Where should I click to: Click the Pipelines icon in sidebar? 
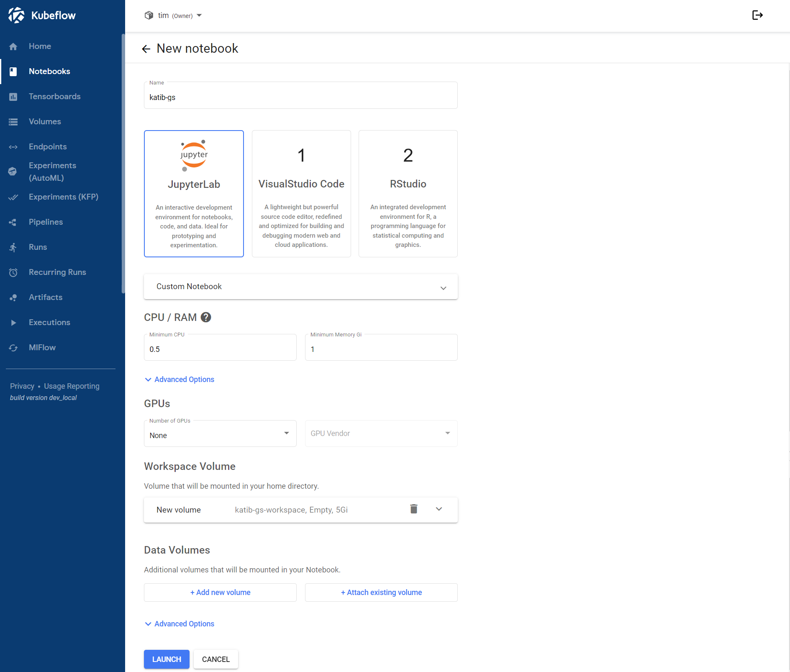[13, 222]
